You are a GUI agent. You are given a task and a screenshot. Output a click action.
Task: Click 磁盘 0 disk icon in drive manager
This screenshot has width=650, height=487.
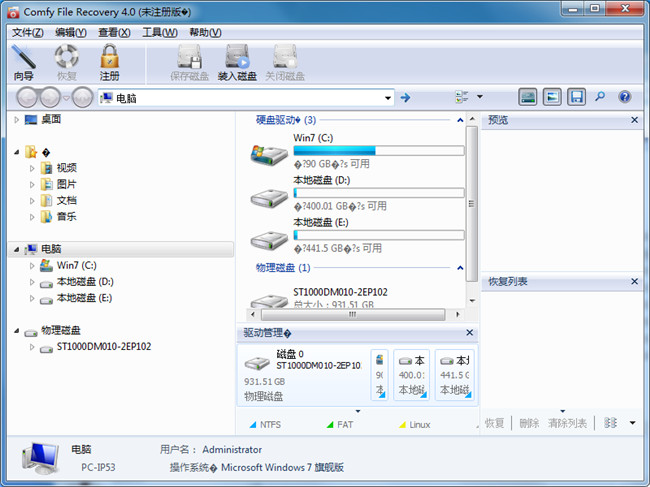[x=257, y=363]
